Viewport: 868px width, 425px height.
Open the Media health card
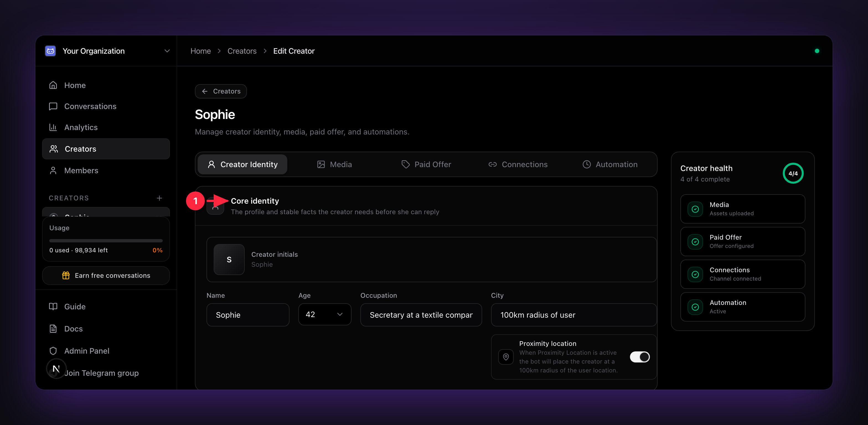[x=743, y=209]
